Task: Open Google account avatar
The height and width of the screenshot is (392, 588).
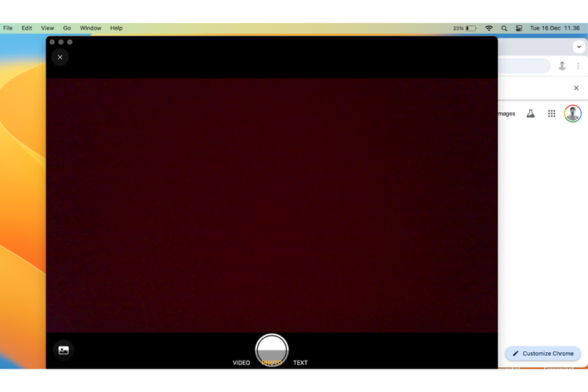Action: (x=572, y=114)
